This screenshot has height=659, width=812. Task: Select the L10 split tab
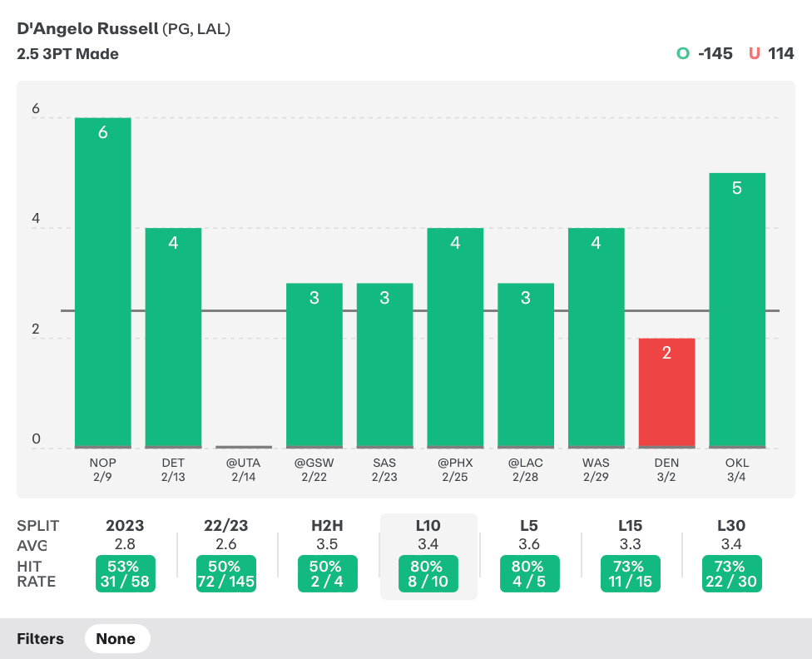pos(428,525)
